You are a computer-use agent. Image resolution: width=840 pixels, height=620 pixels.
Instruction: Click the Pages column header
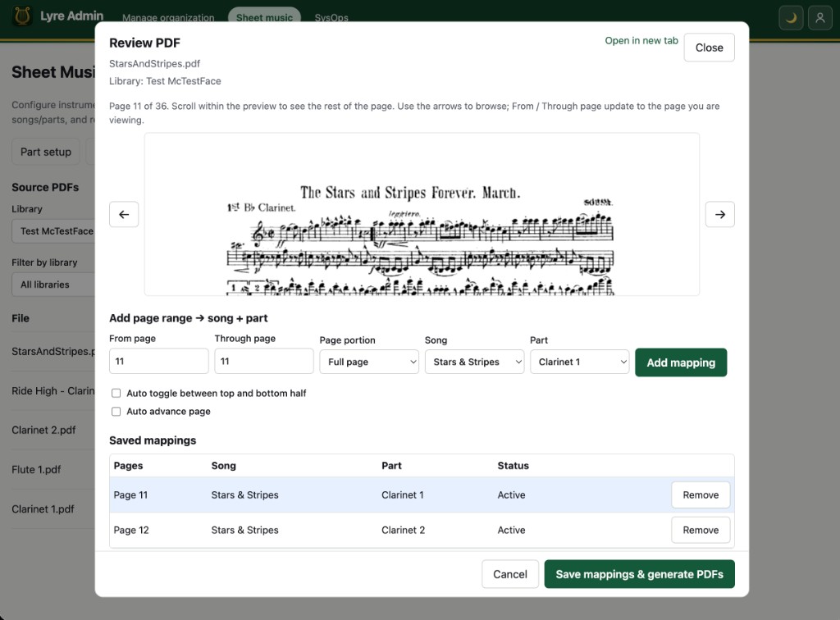tap(128, 466)
